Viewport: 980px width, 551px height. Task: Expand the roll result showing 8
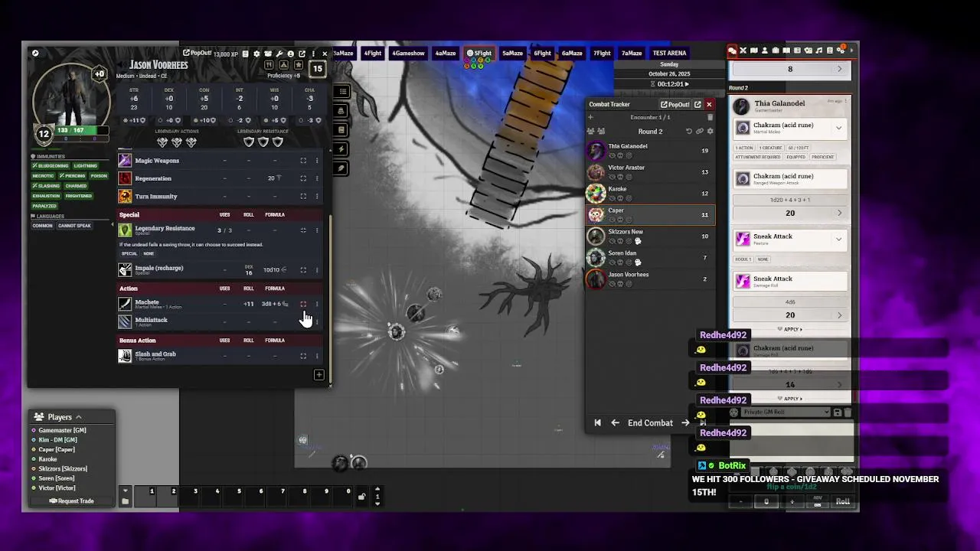tap(790, 69)
